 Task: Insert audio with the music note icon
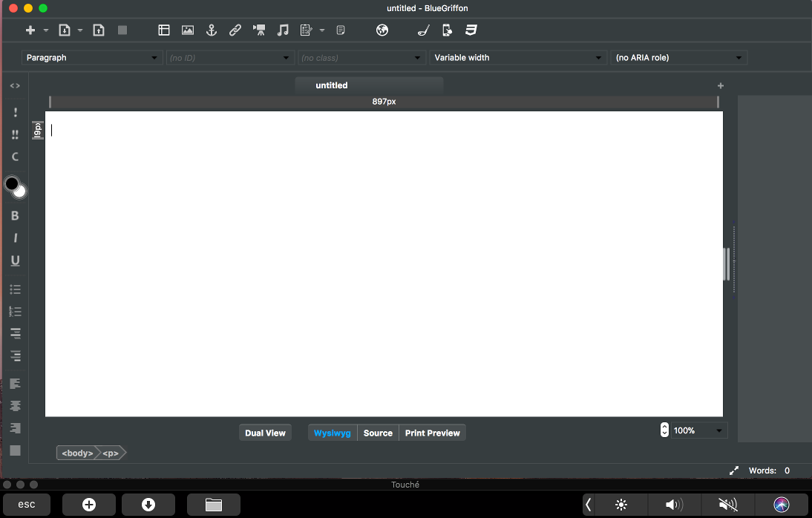283,30
